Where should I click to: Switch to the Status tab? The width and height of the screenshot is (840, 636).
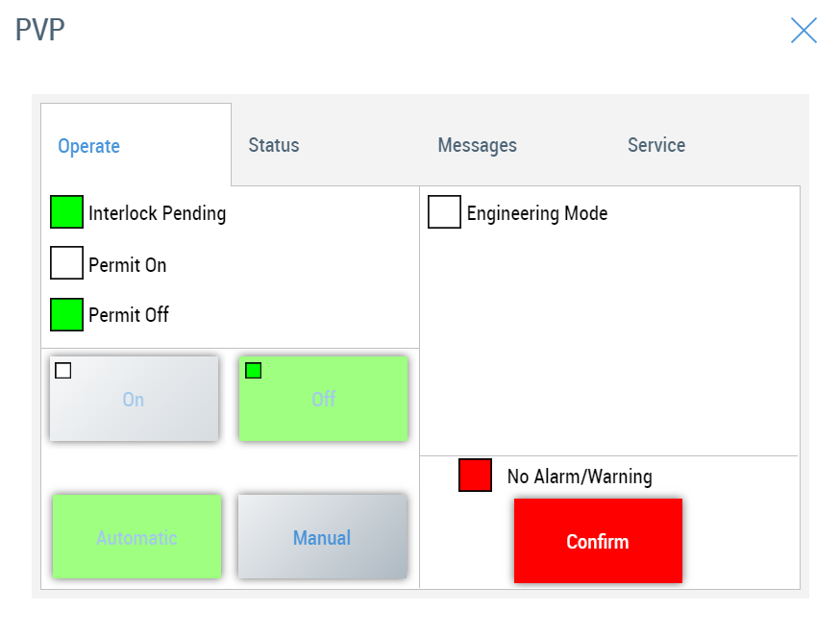[x=274, y=145]
